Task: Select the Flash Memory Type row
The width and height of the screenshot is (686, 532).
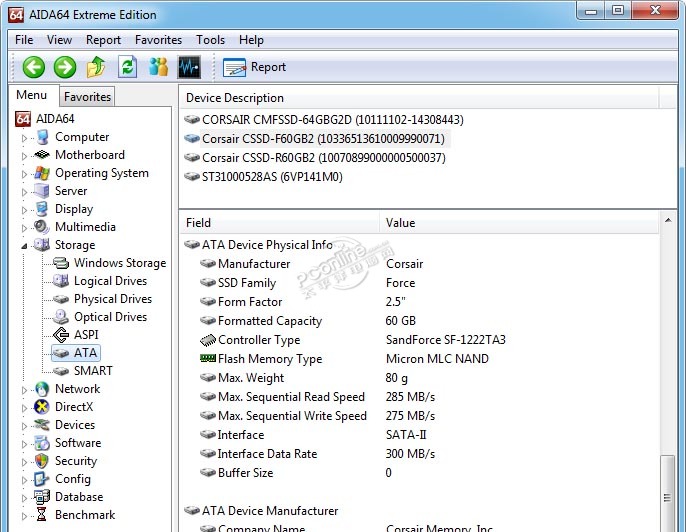Action: [x=344, y=359]
